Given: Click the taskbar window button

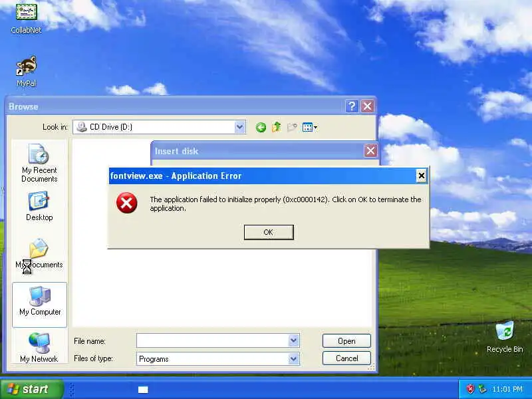Looking at the screenshot, I should [x=143, y=390].
